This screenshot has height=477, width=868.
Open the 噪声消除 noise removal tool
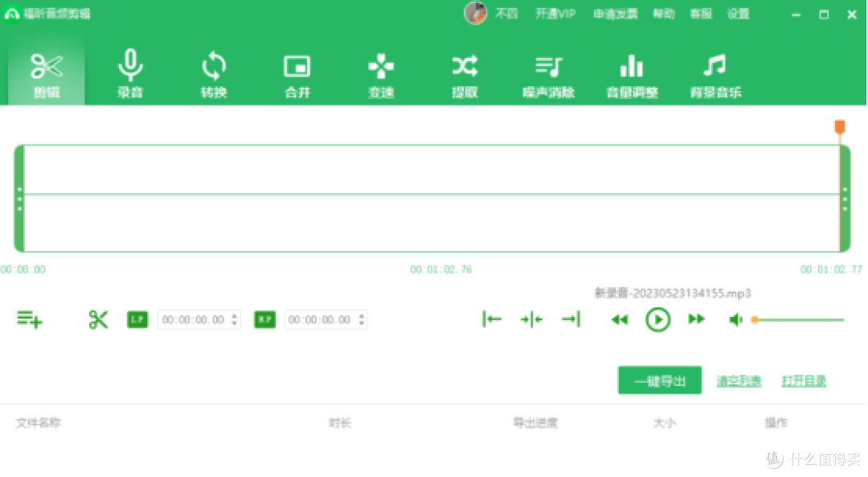coord(549,76)
